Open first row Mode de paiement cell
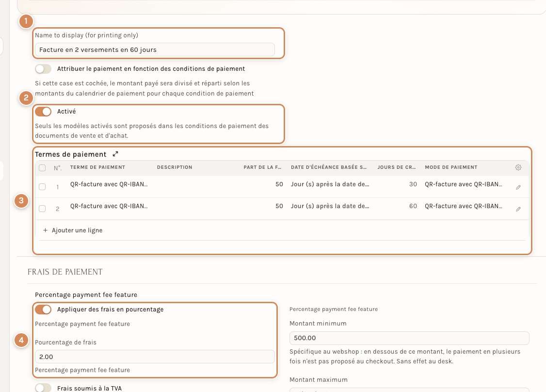Viewport: 546px width, 392px height. point(464,184)
